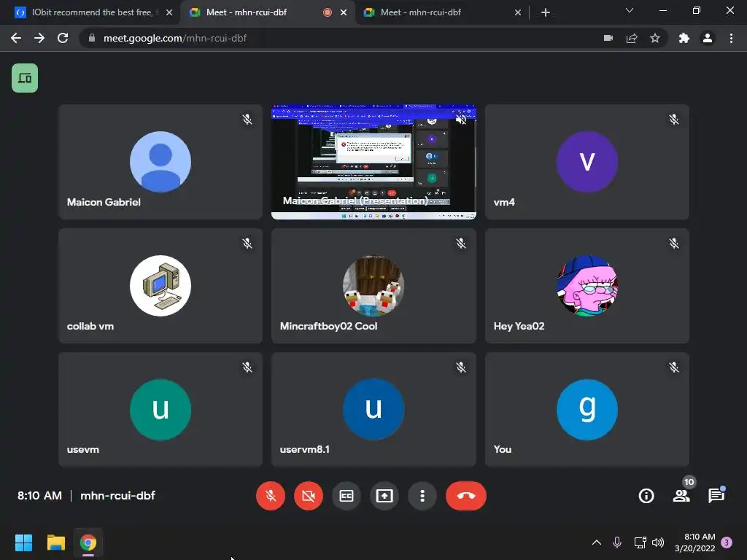Click muted mic icon on Mincraftboy02 Cool tile
The height and width of the screenshot is (560, 747).
pyautogui.click(x=461, y=244)
